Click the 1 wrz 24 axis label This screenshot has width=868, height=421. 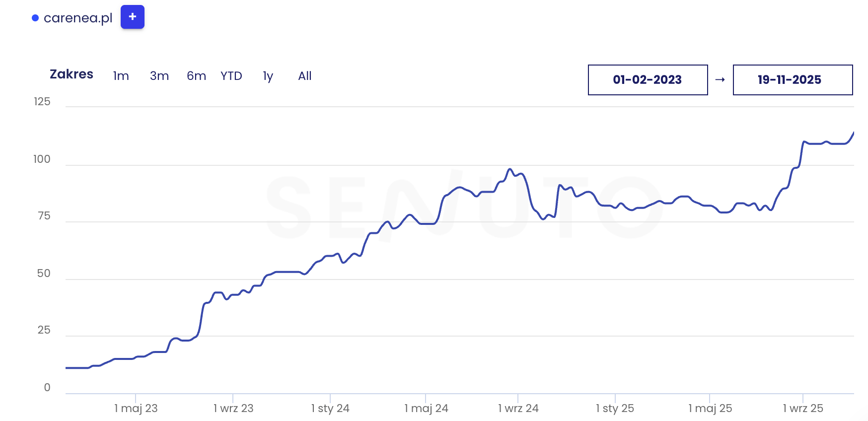tap(518, 408)
